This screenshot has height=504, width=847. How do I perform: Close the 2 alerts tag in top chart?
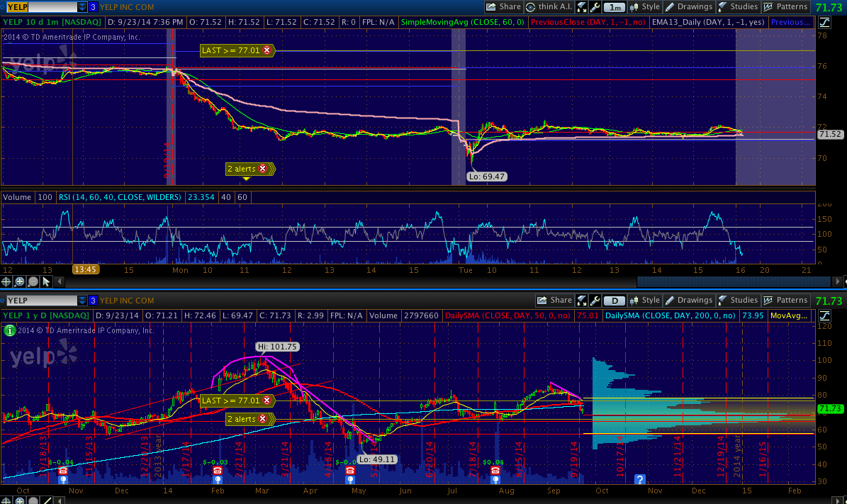click(x=263, y=169)
